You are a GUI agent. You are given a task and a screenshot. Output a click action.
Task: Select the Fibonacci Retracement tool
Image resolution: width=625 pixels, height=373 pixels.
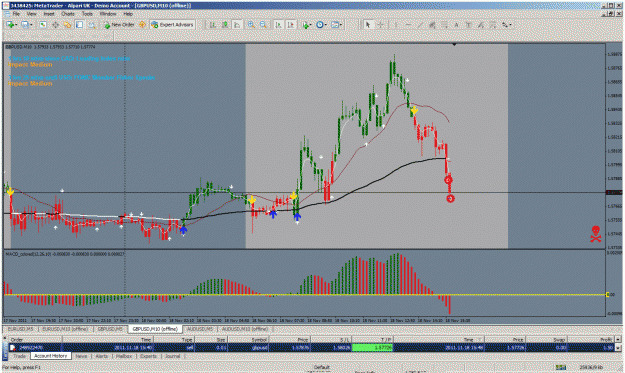pyautogui.click(x=444, y=25)
